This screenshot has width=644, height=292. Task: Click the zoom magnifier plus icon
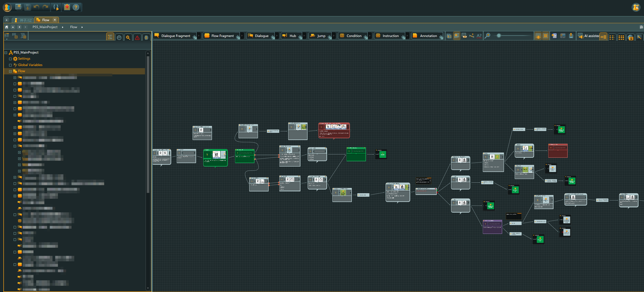pyautogui.click(x=487, y=36)
